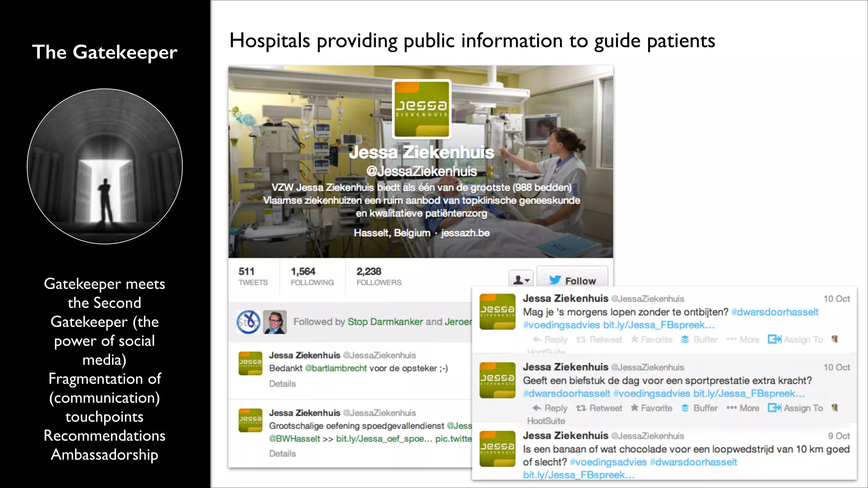868x488 pixels.
Task: Expand Details under the Bedankt tweet
Action: (282, 384)
